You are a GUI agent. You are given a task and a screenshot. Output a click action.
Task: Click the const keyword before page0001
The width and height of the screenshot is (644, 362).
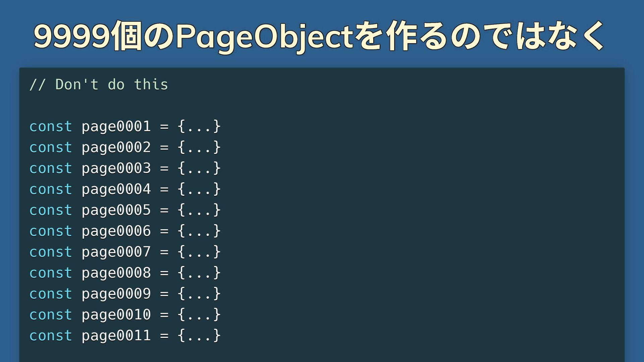[51, 127]
